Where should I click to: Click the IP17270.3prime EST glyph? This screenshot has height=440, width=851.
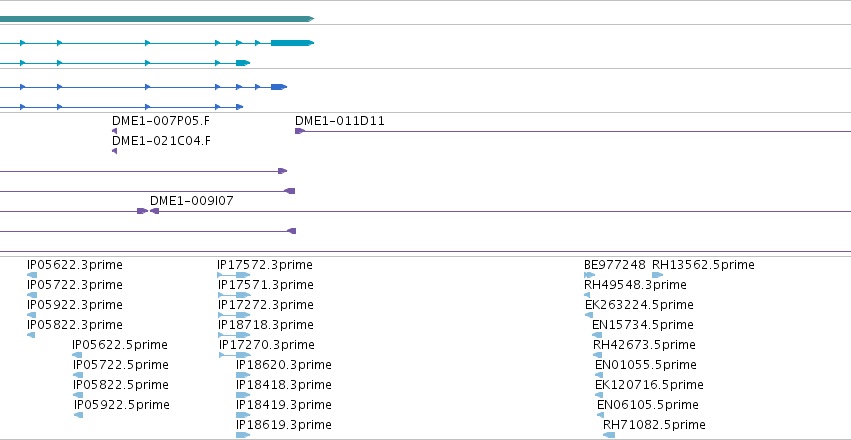(x=235, y=355)
